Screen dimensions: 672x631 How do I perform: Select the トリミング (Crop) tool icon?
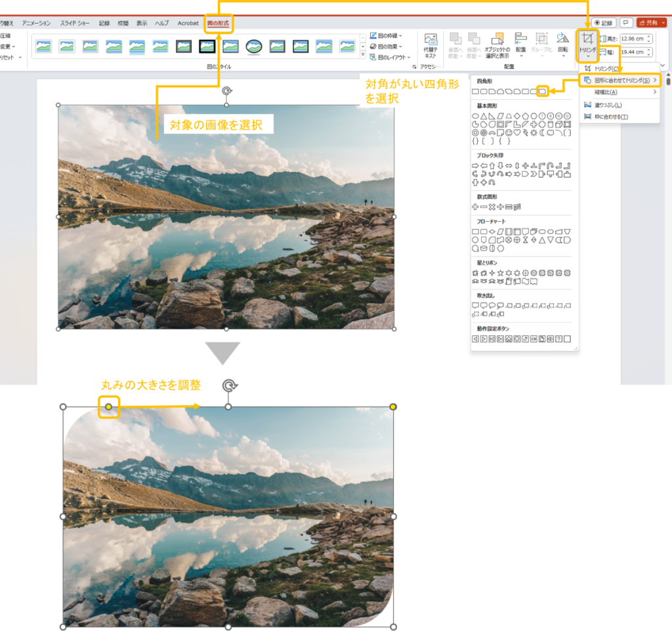point(588,39)
